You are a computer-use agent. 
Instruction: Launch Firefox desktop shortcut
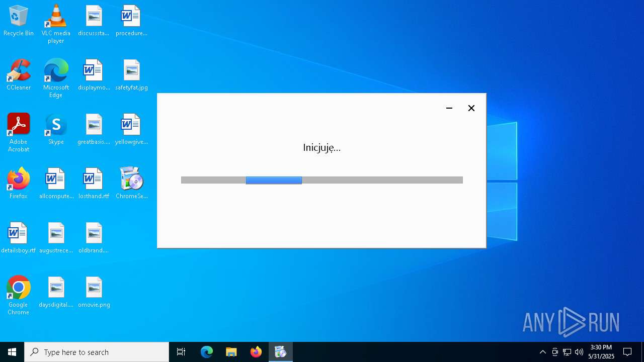[x=19, y=184]
